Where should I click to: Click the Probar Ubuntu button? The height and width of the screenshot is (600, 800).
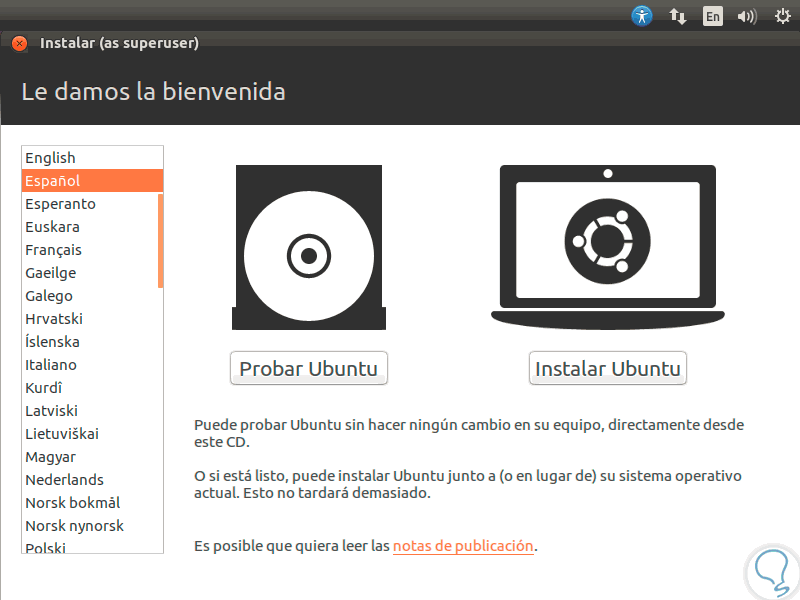coord(309,368)
